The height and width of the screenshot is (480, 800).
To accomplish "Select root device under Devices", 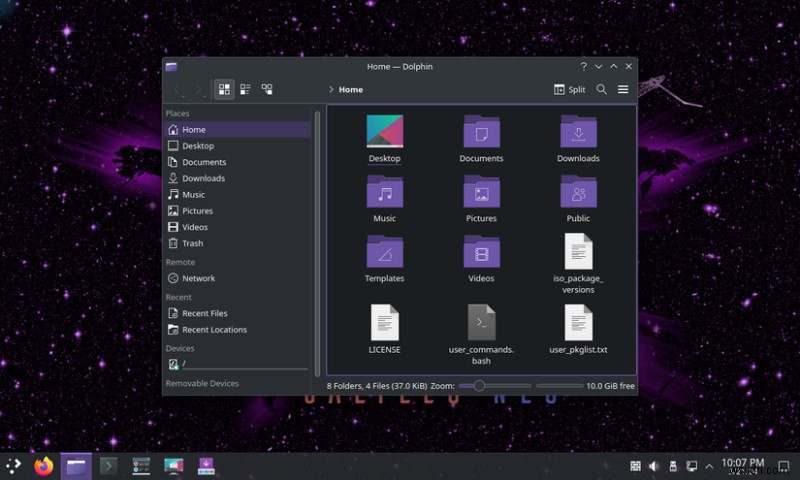I will (238, 364).
